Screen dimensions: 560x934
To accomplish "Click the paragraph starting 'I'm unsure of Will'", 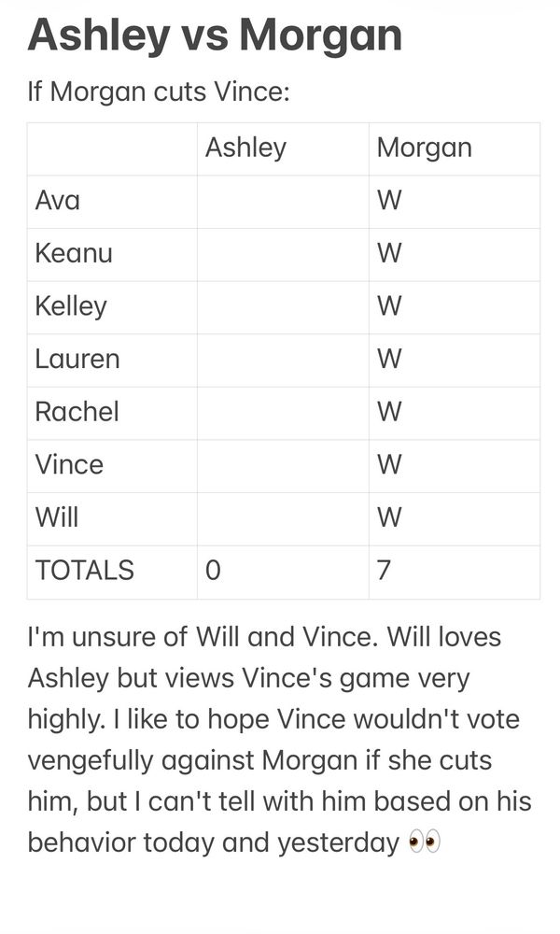I will [x=279, y=740].
